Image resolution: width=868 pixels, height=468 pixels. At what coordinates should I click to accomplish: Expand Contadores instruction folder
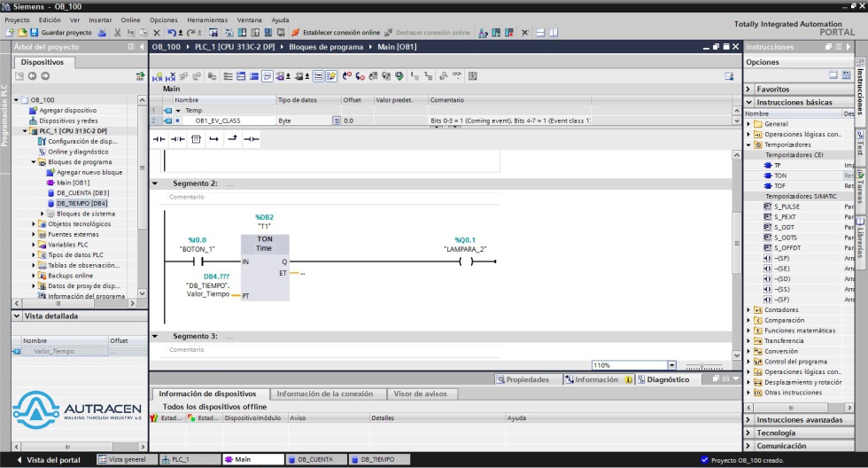(749, 310)
